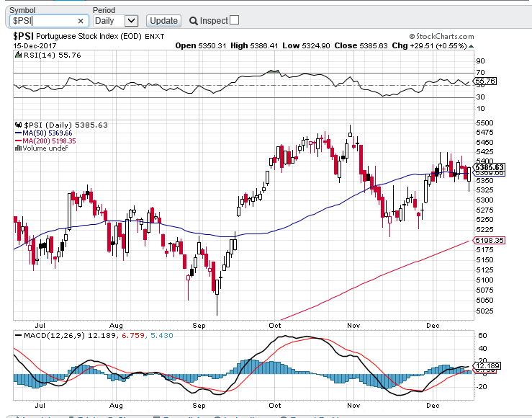
Task: Click the Inspect magnifying glass icon
Action: pyautogui.click(x=194, y=21)
